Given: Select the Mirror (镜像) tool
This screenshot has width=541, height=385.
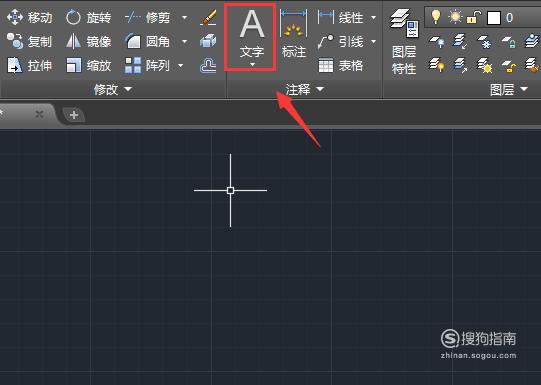Looking at the screenshot, I should tap(89, 41).
